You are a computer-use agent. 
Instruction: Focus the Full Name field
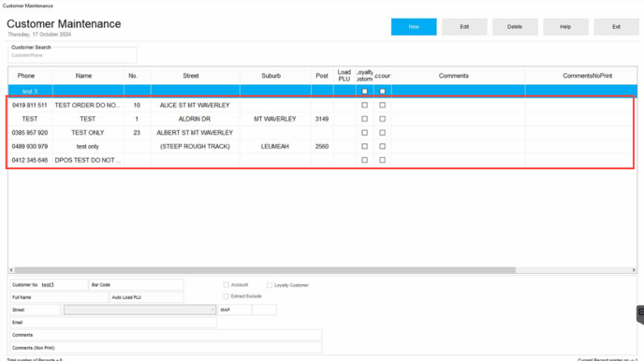click(59, 297)
